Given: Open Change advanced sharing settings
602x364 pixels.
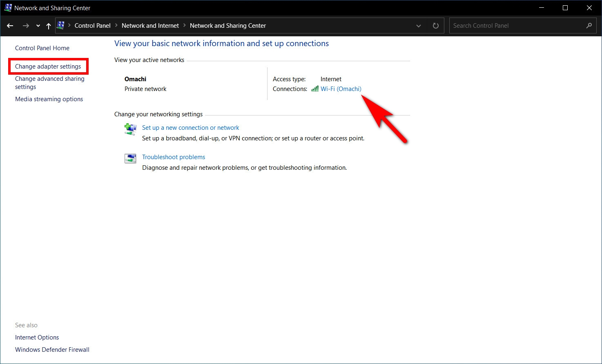Looking at the screenshot, I should [49, 83].
